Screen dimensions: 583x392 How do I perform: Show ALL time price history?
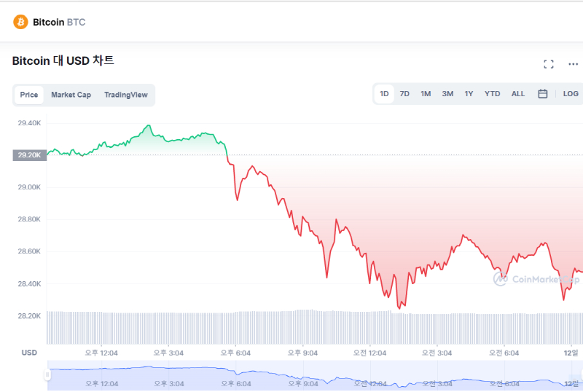(517, 94)
